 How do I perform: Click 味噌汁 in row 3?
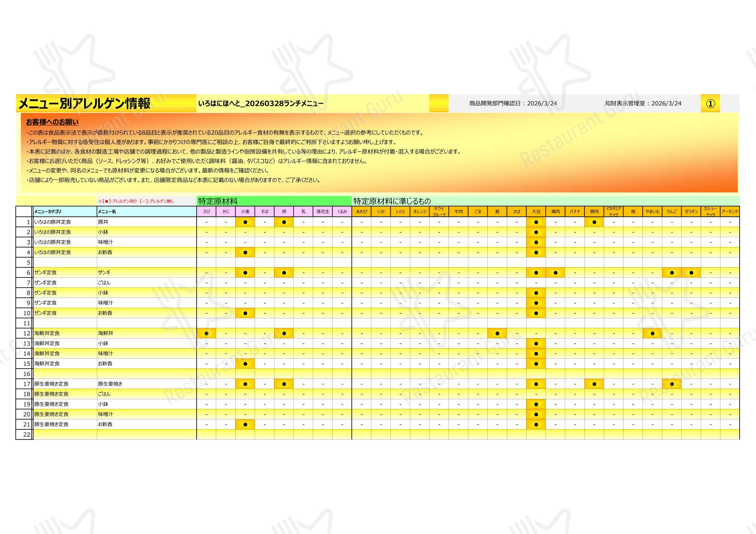(106, 242)
